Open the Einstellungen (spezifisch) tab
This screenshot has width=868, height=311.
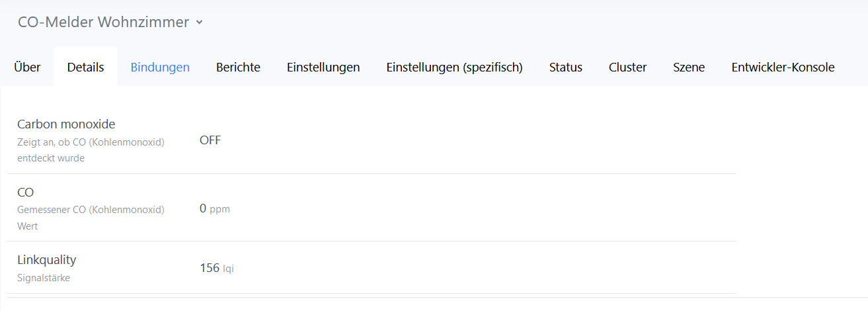454,67
